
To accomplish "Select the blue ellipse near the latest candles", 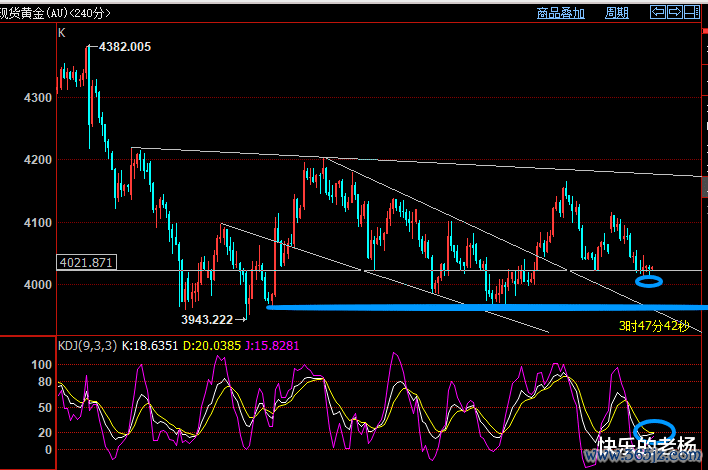I will coord(649,282).
